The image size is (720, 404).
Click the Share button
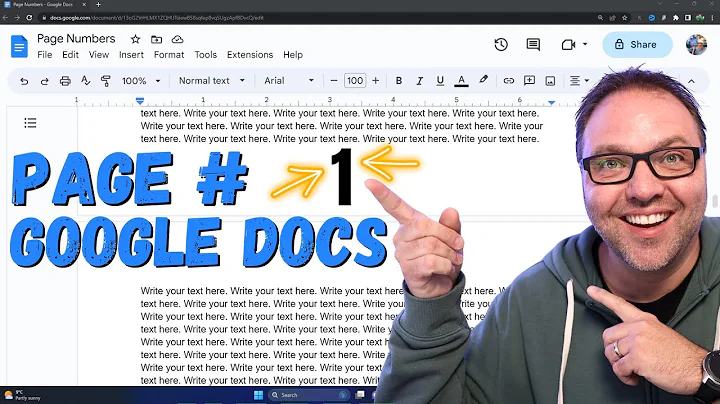coord(637,45)
